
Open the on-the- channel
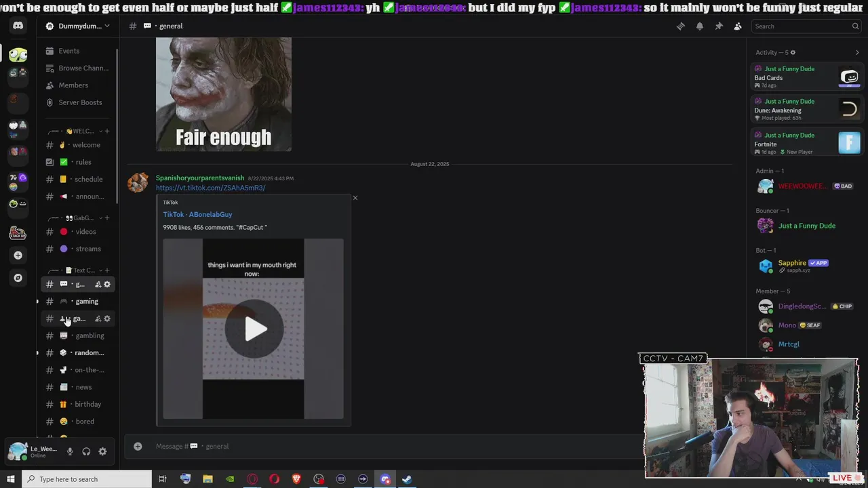[x=78, y=370]
